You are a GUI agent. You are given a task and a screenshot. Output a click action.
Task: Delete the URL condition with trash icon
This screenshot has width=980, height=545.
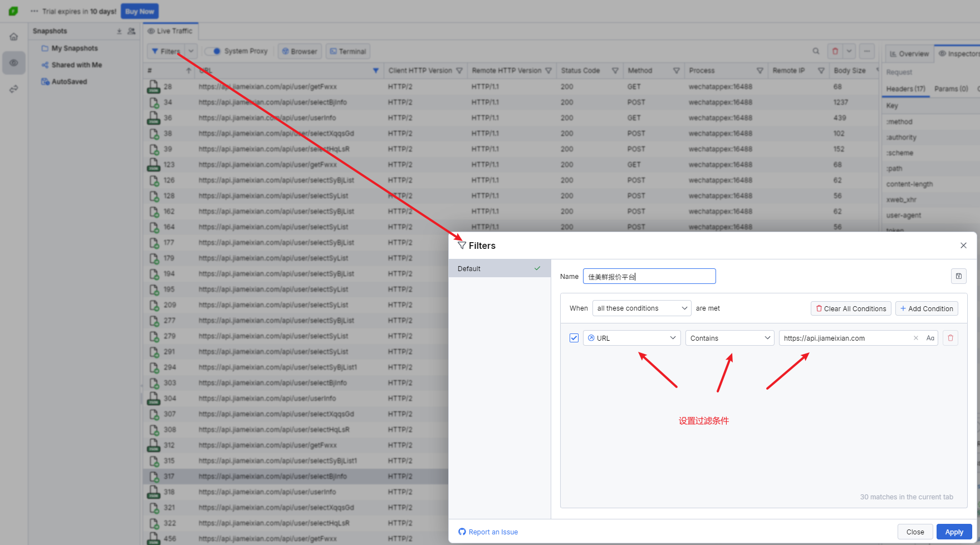pyautogui.click(x=950, y=338)
